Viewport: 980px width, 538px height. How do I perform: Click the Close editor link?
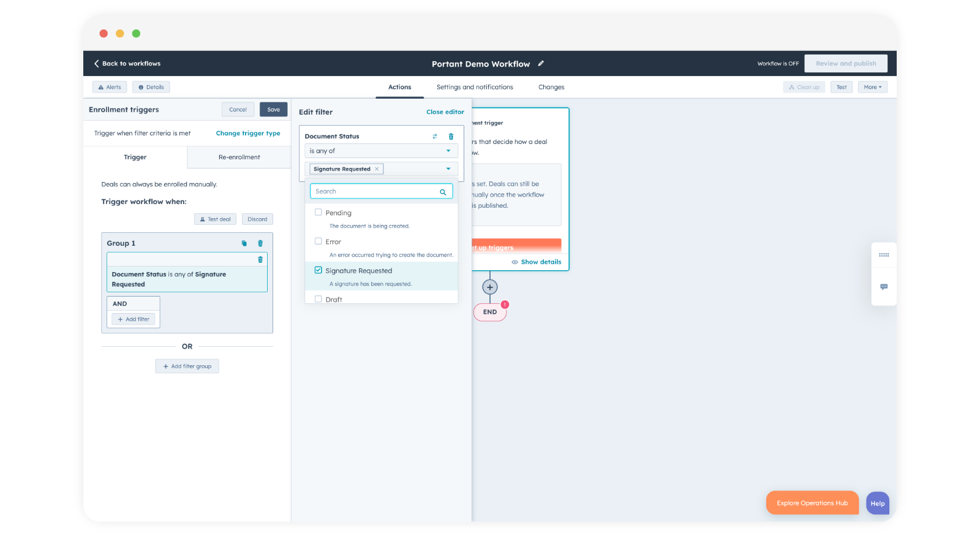[x=445, y=112]
